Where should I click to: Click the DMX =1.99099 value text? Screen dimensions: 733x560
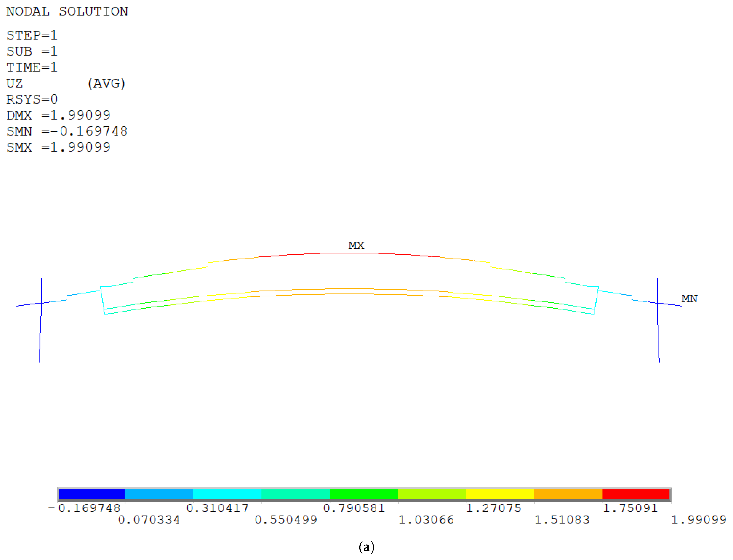(x=58, y=115)
